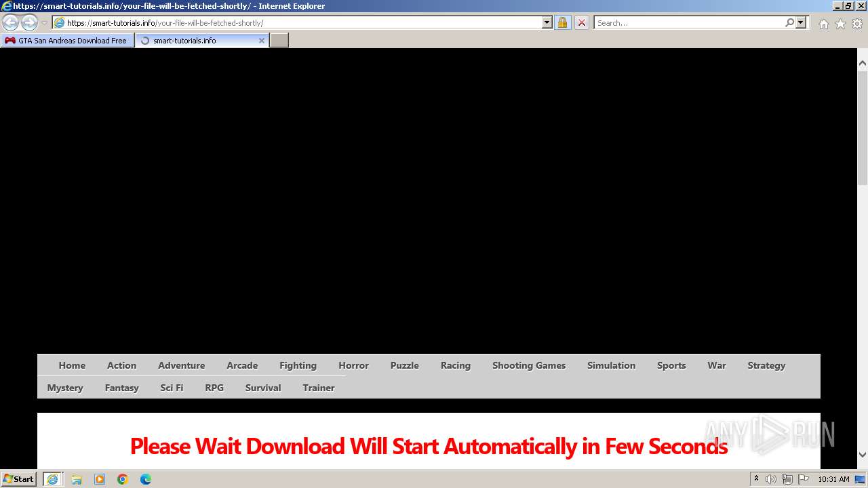
Task: Switch to GTA San Andreas Download Free tab
Action: [67, 41]
